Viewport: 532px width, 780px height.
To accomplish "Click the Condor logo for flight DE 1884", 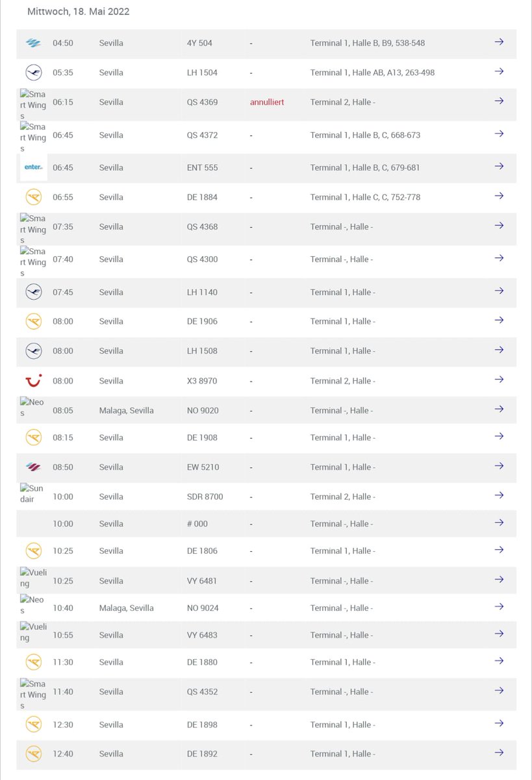I will tap(33, 197).
